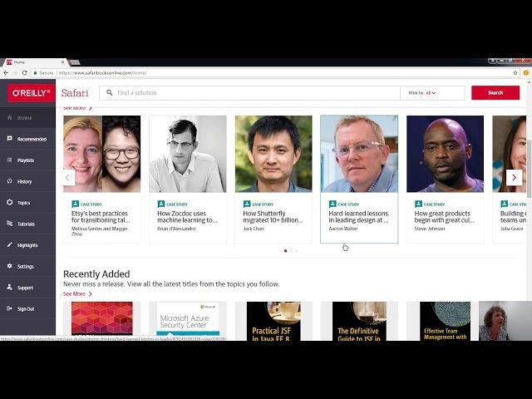Image resolution: width=532 pixels, height=399 pixels.
Task: Click the author name Brian d'Alessandro
Action: tap(176, 229)
